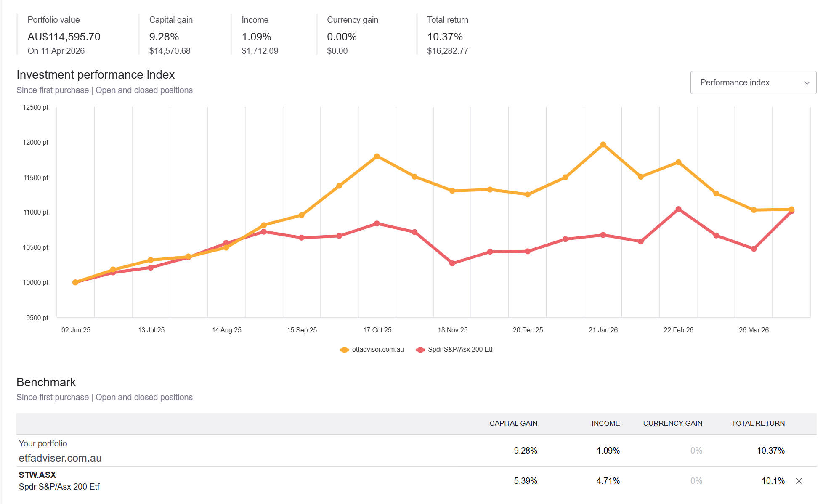831x504 pixels.
Task: Sort table by INCOME column
Action: tap(605, 423)
